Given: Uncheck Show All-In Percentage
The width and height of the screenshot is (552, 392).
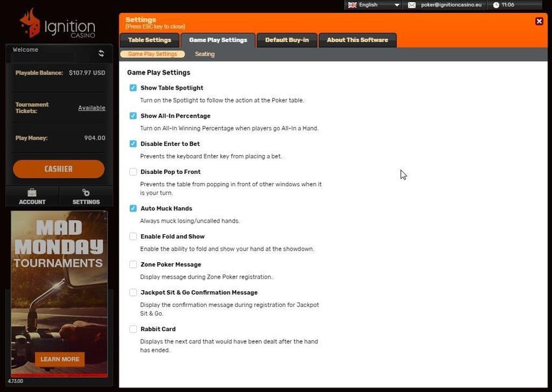Looking at the screenshot, I should click(133, 116).
